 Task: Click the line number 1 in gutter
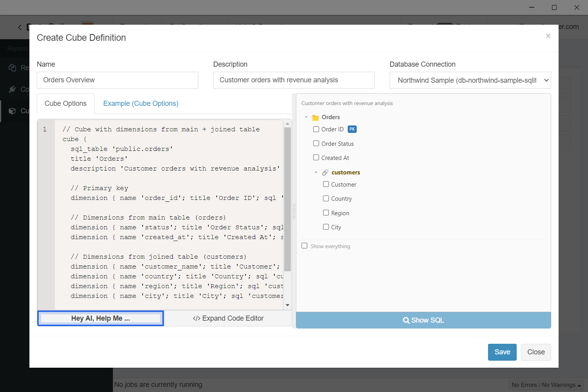coord(45,129)
